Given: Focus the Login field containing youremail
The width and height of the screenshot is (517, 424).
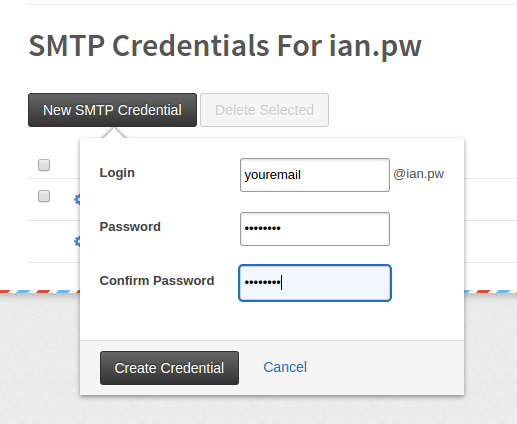Looking at the screenshot, I should (x=315, y=175).
